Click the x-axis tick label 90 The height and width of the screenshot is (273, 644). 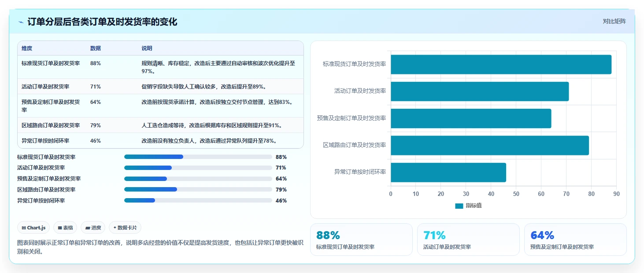[616, 194]
